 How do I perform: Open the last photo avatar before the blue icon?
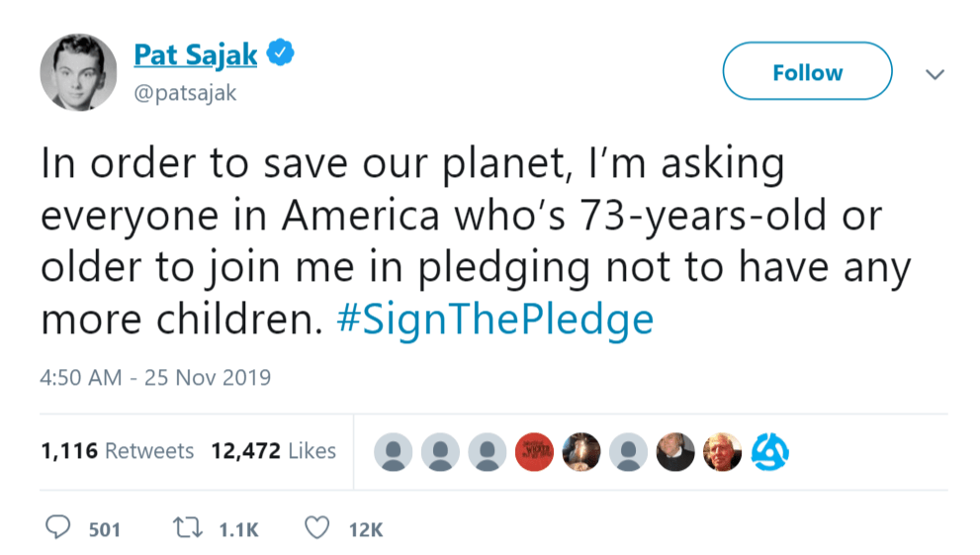pos(722,453)
